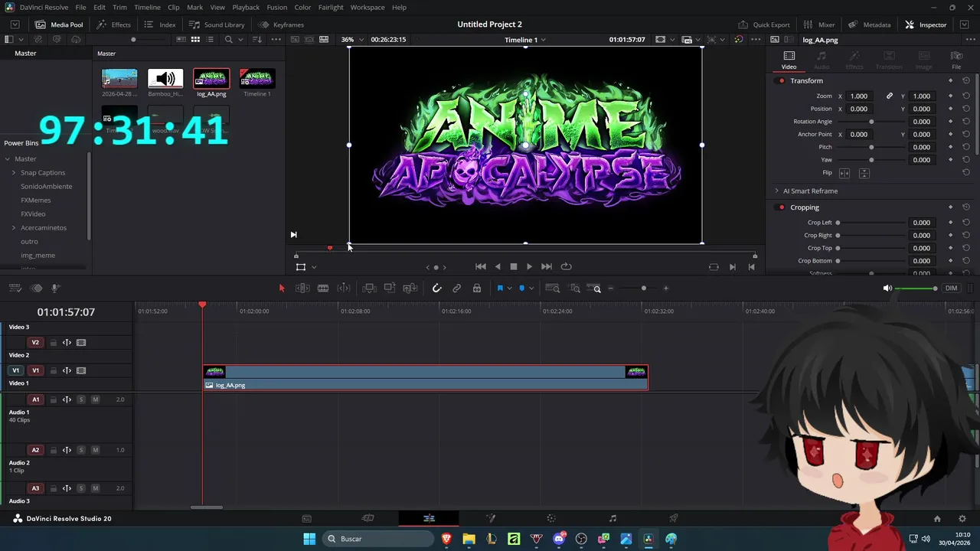Open the Brave browser from taskbar
This screenshot has height=551, width=980.
tap(446, 540)
